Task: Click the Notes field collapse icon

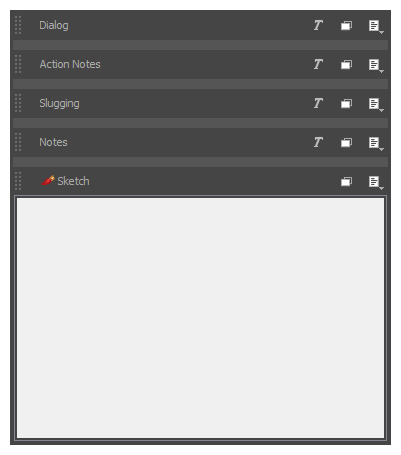Action: (x=346, y=143)
